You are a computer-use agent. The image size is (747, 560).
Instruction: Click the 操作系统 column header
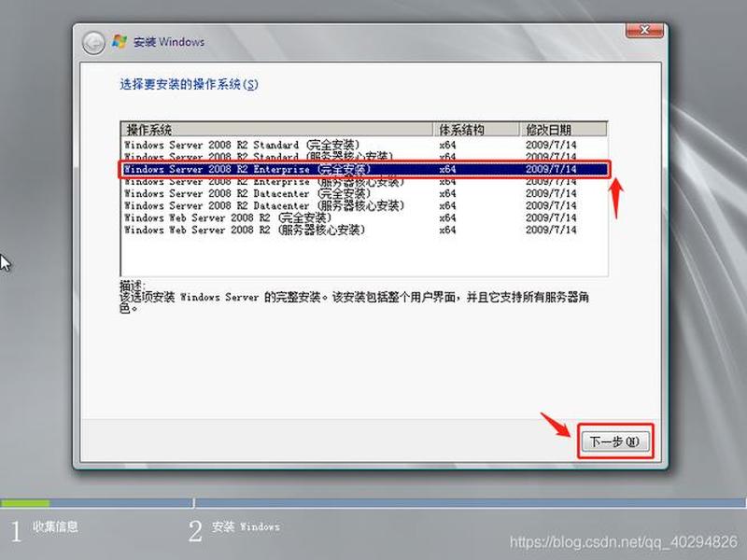(276, 130)
